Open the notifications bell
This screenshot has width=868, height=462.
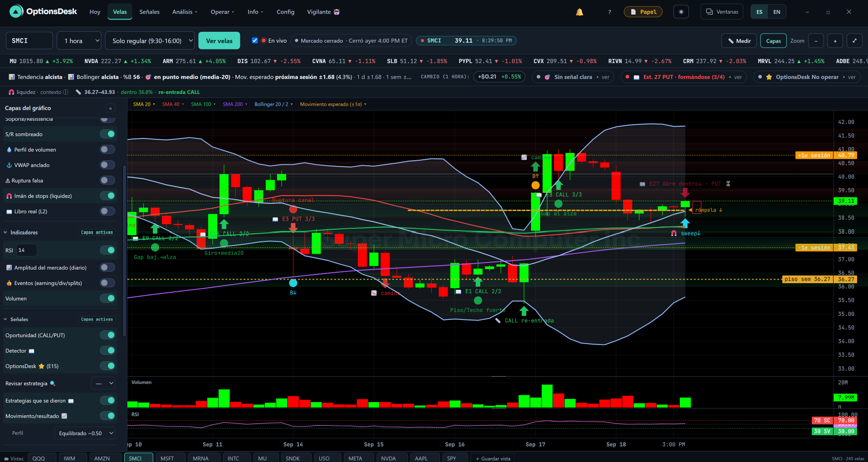(x=580, y=12)
